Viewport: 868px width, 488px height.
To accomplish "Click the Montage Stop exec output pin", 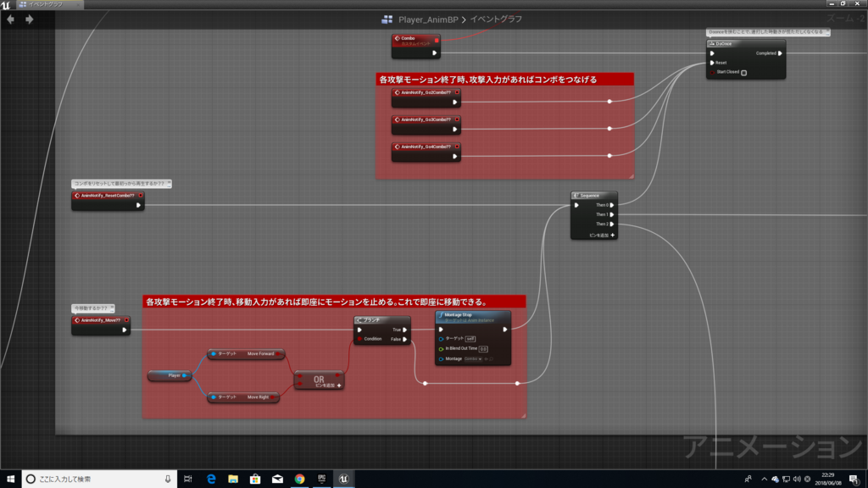I will [x=505, y=330].
